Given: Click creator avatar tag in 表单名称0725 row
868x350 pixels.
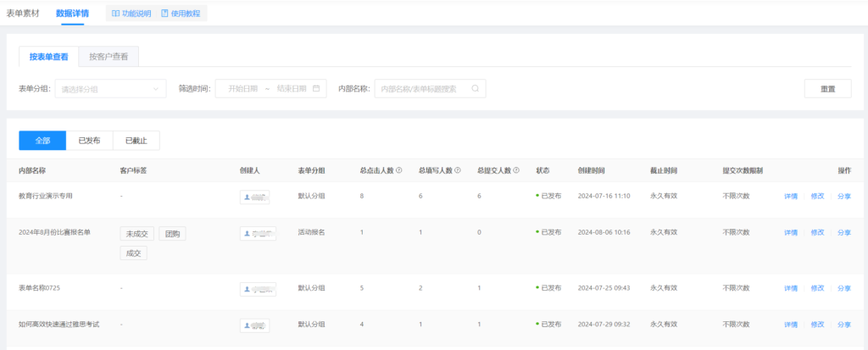Looking at the screenshot, I should (258, 288).
